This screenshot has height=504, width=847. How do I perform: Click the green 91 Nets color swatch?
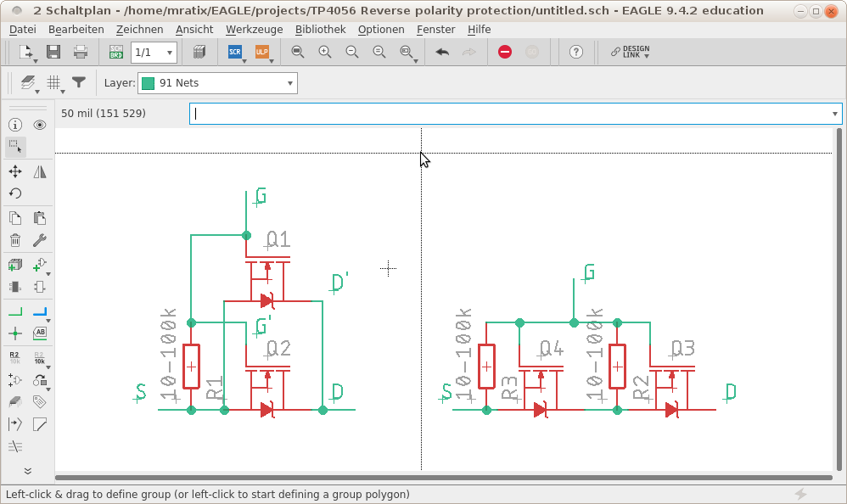tap(148, 82)
